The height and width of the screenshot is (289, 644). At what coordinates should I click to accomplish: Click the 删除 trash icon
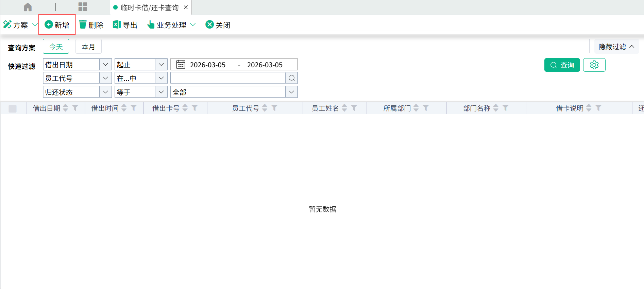(x=83, y=25)
